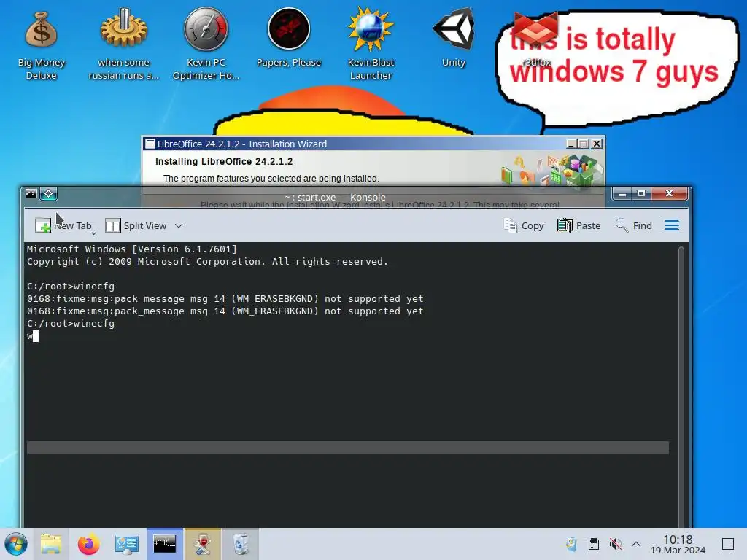Close the LibreOffice Installation Wizard
This screenshot has width=747, height=560.
[597, 144]
